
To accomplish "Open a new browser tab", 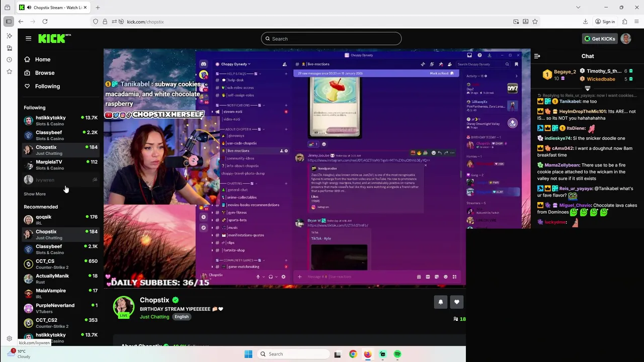I will (x=98, y=8).
